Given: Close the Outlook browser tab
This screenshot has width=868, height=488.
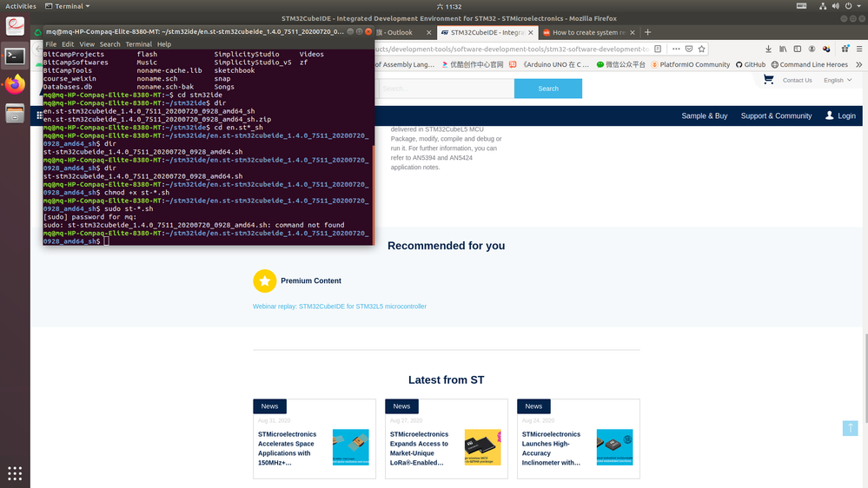Looking at the screenshot, I should (x=428, y=33).
